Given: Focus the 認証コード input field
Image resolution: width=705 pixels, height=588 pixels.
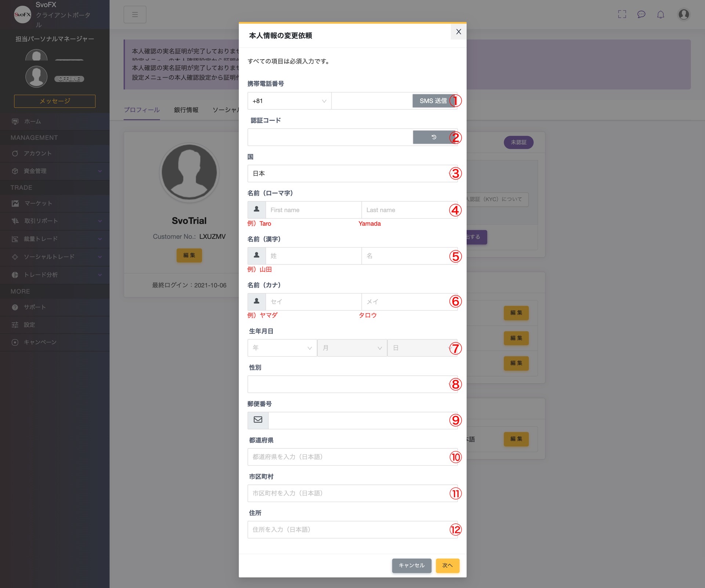Looking at the screenshot, I should coord(330,137).
